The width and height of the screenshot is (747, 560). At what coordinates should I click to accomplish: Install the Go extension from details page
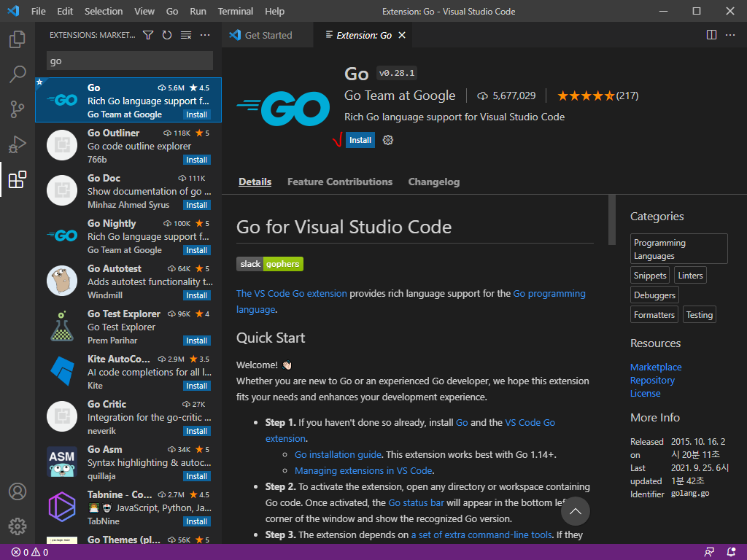[360, 140]
